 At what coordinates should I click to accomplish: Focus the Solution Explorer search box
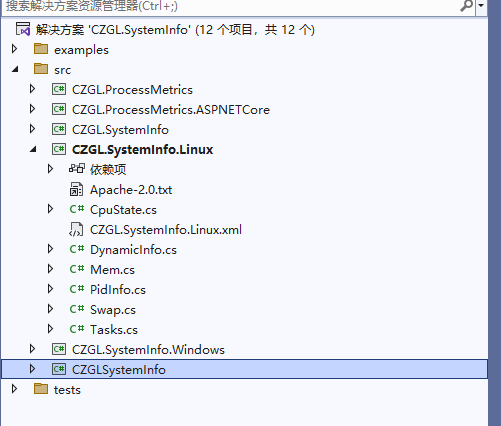(230, 6)
